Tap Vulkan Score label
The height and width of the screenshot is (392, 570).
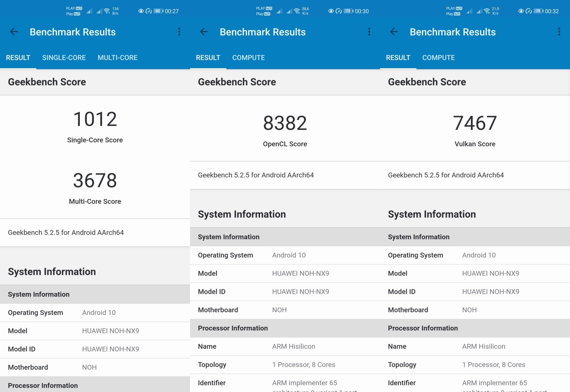475,144
